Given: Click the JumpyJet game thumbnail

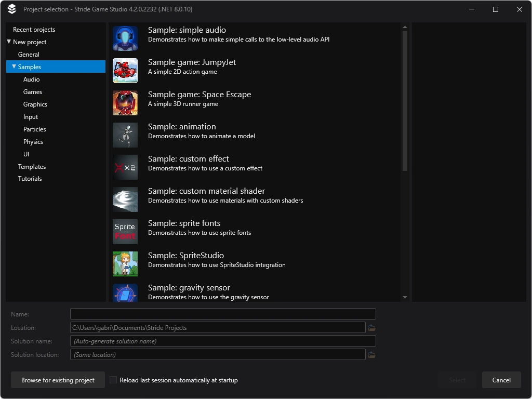Looking at the screenshot, I should 125,70.
